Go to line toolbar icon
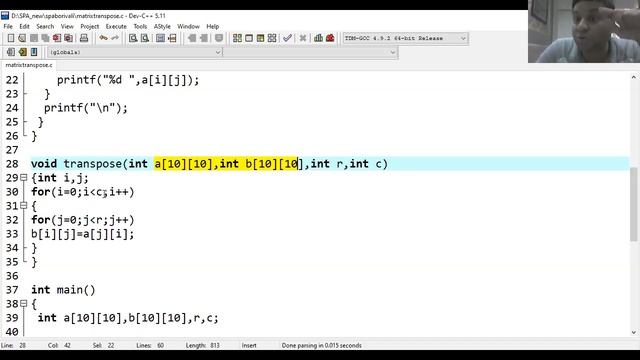The width and height of the screenshot is (640, 360). (x=172, y=38)
